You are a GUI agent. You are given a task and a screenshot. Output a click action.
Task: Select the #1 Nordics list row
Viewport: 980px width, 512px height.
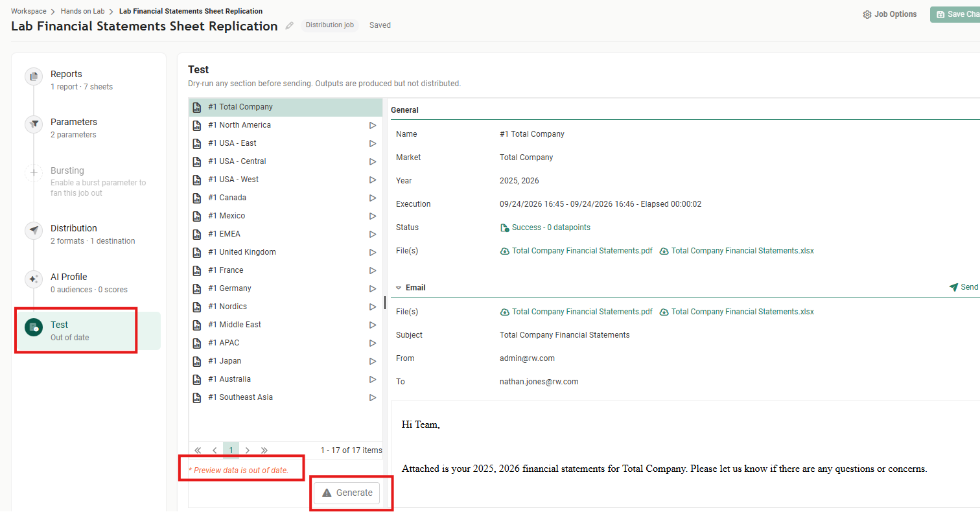(285, 307)
